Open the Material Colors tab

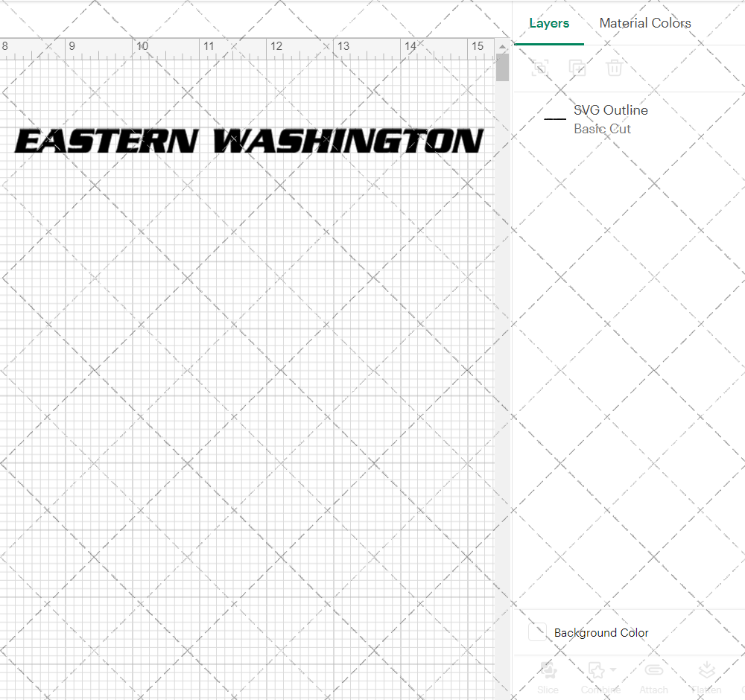[644, 23]
